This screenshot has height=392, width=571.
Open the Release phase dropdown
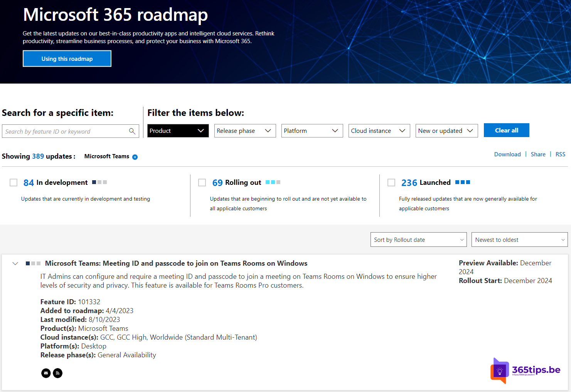(245, 131)
